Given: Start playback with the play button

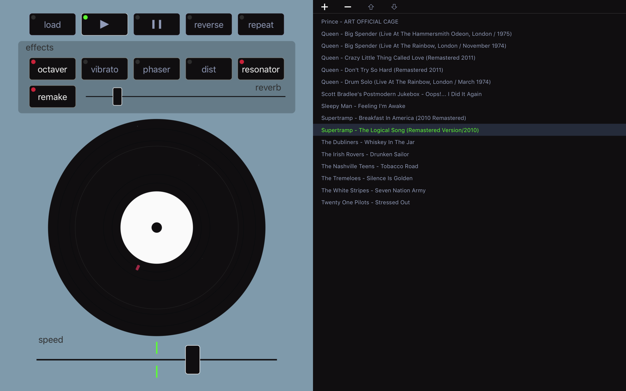Looking at the screenshot, I should coord(105,24).
